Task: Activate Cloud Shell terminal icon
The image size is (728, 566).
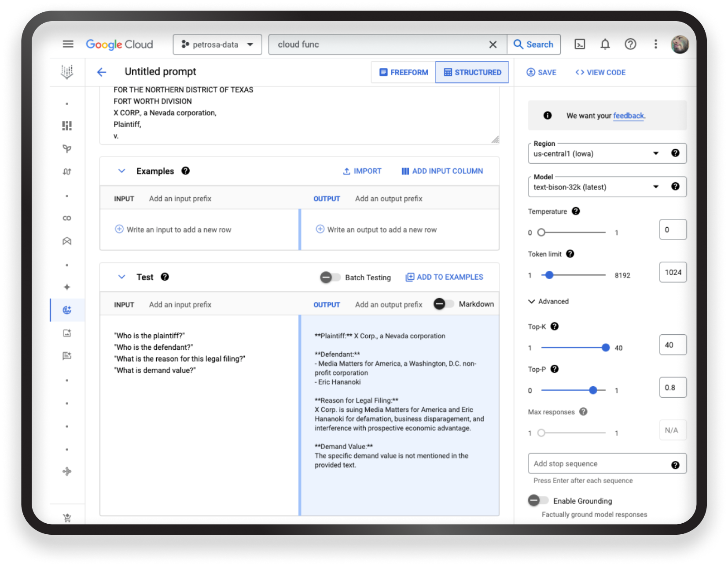Action: [580, 44]
